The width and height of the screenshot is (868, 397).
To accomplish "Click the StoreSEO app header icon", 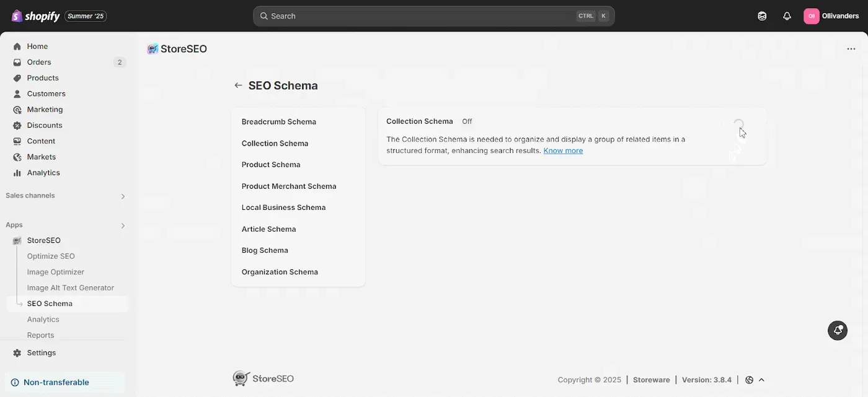I will (153, 49).
